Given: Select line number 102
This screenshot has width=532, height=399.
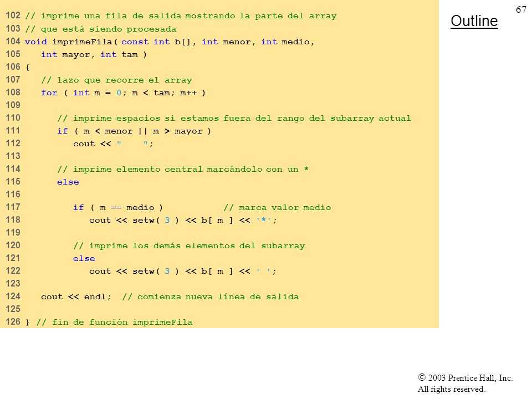Looking at the screenshot, I should click(13, 16).
